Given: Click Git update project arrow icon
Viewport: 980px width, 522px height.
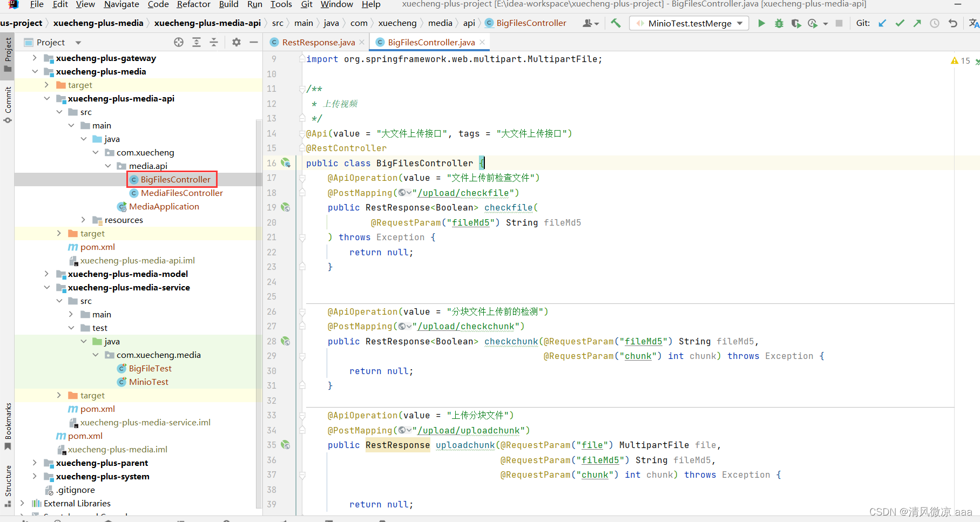Looking at the screenshot, I should tap(882, 23).
